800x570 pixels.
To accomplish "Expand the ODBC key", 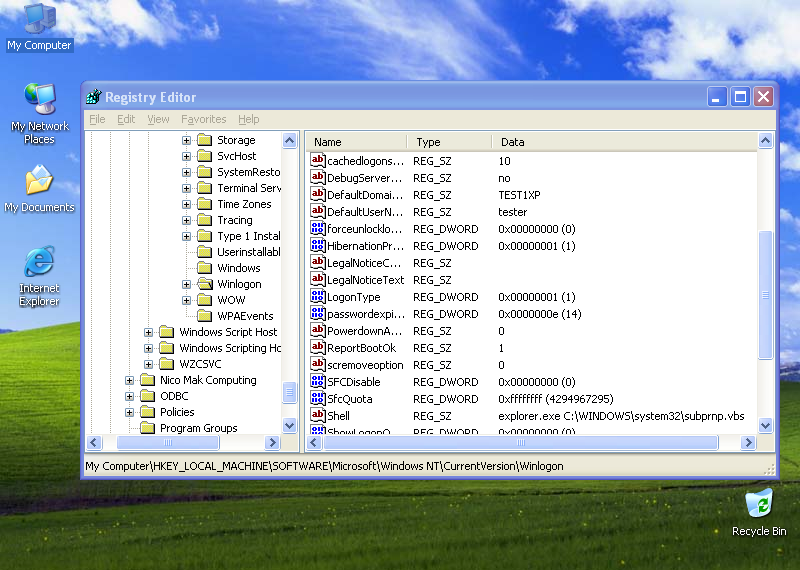I will pos(129,396).
